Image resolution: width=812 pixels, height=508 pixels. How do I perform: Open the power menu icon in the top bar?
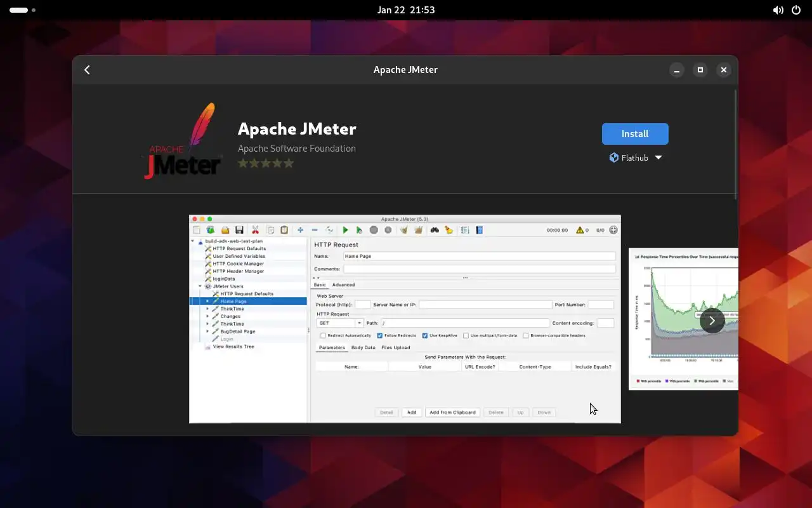click(x=797, y=10)
